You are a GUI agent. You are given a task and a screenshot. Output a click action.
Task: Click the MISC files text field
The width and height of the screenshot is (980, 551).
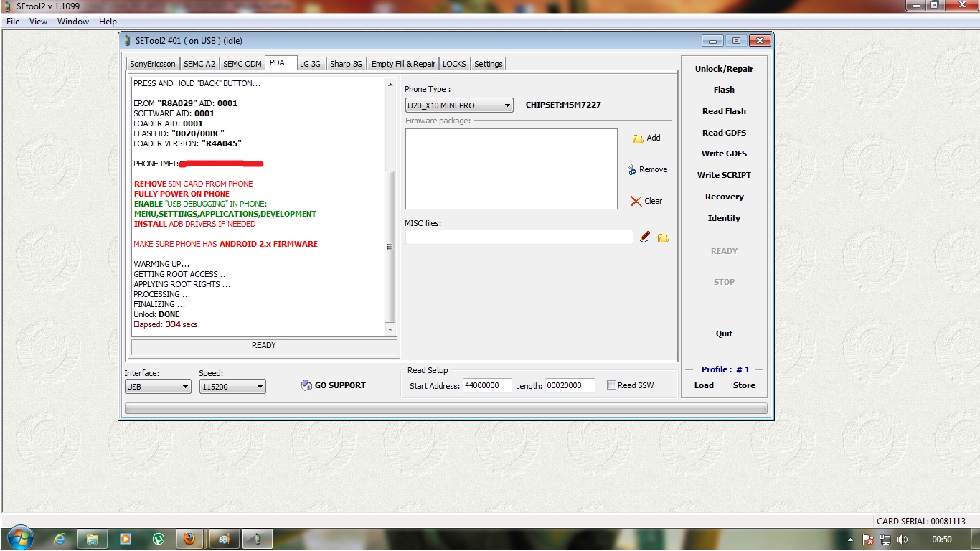coord(519,237)
